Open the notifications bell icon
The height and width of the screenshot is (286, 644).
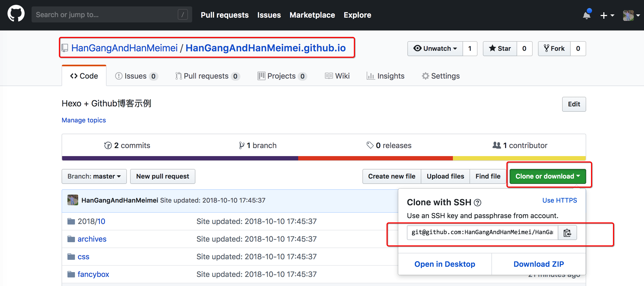587,15
